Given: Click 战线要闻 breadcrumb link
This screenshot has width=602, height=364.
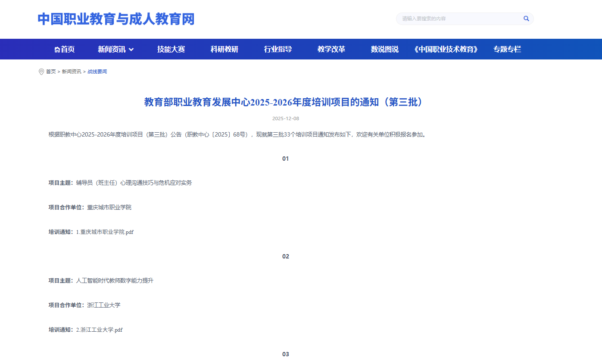Looking at the screenshot, I should pos(97,72).
